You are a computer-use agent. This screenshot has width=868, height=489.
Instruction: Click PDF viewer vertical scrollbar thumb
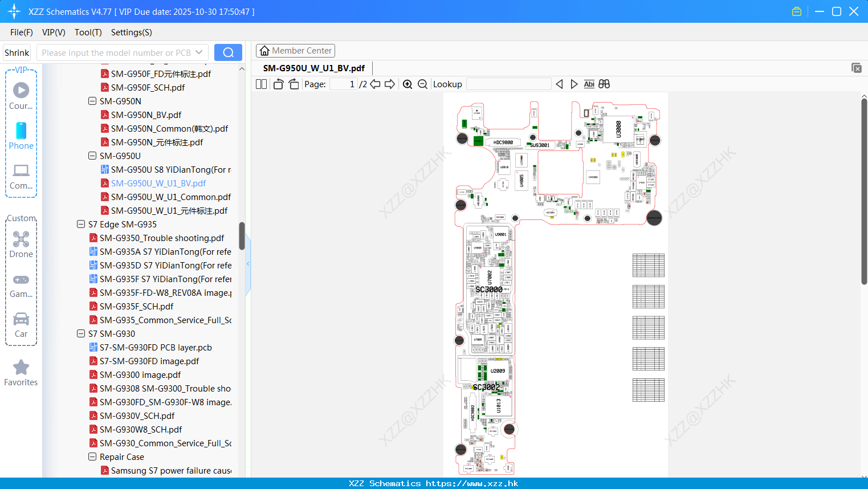(x=864, y=191)
